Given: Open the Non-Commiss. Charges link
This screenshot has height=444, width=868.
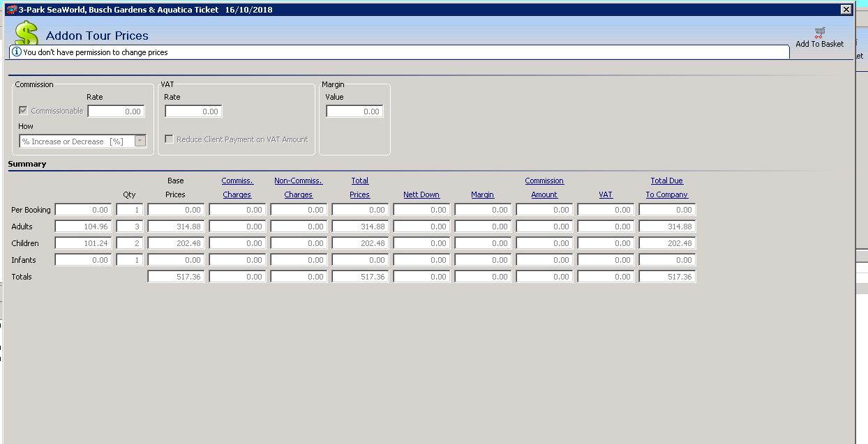Looking at the screenshot, I should point(299,187).
